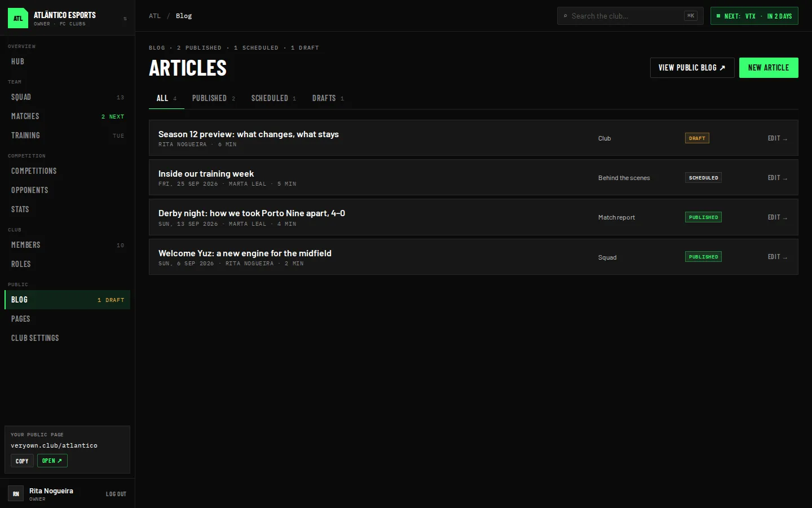The height and width of the screenshot is (508, 812).
Task: Switch to the Drafts tab
Action: [x=328, y=98]
